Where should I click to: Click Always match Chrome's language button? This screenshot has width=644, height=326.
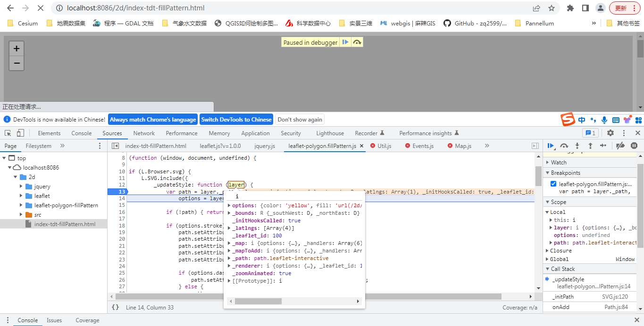pyautogui.click(x=153, y=120)
